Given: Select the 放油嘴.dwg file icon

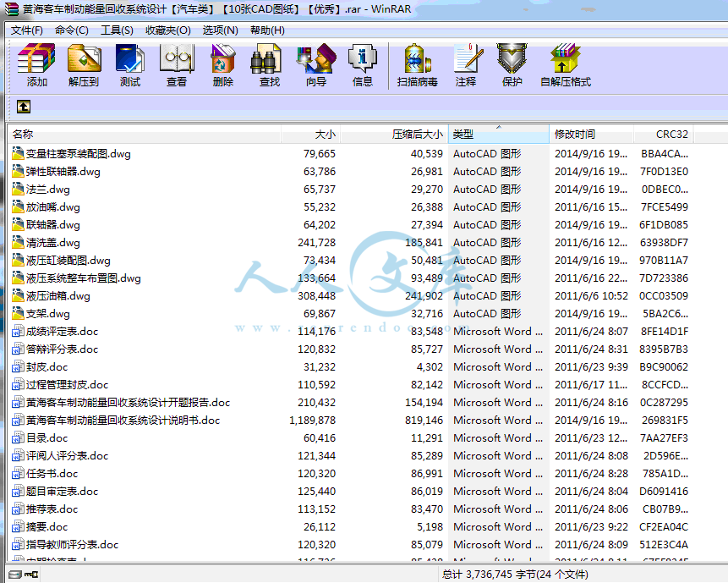Looking at the screenshot, I should pyautogui.click(x=18, y=206).
